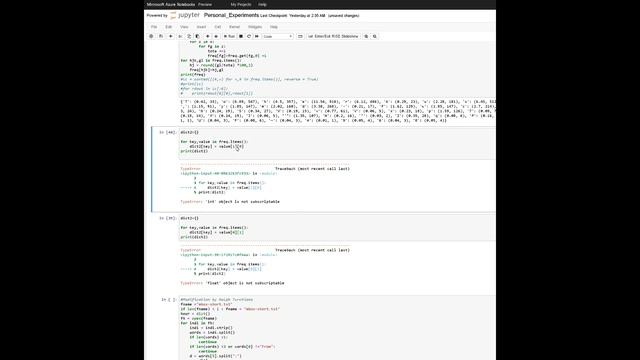640x360 pixels.
Task: Click the 'float' object not subscriptable error
Action: 232,283
